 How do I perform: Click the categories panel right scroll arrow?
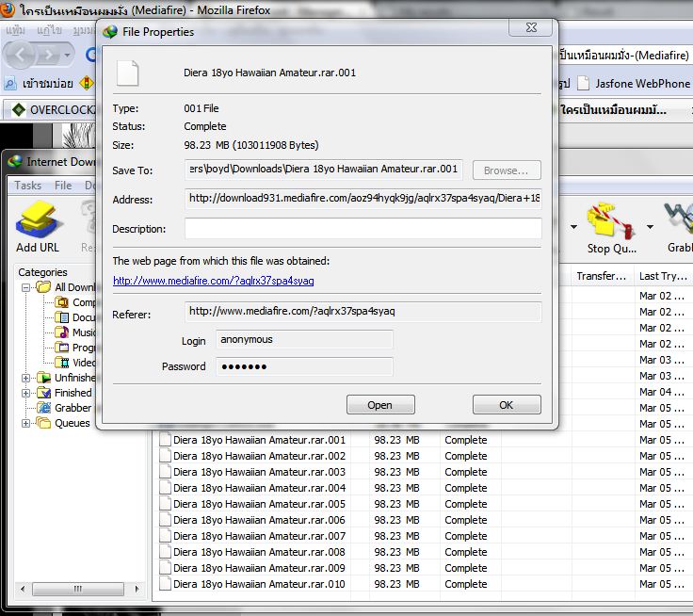tap(137, 589)
